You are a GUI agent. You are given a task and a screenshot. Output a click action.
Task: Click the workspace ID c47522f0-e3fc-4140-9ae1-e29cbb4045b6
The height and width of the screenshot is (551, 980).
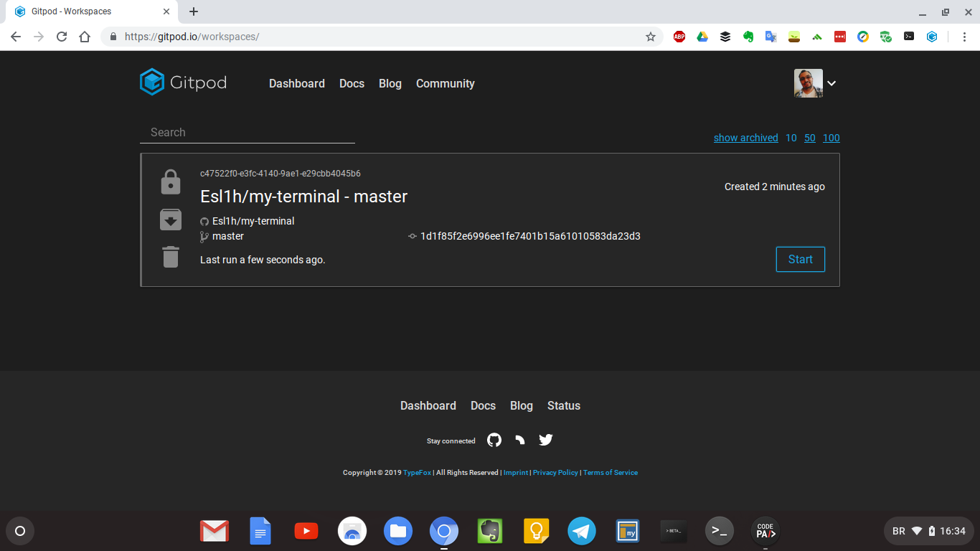[281, 174]
